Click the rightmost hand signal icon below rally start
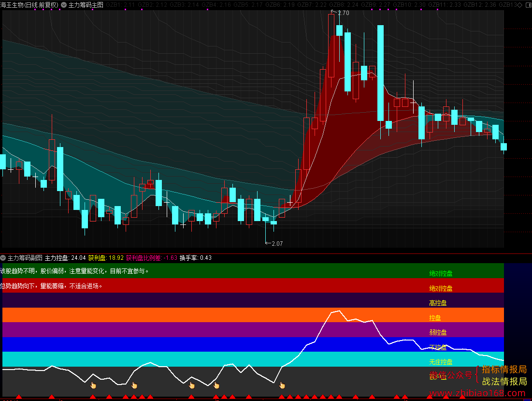The width and height of the screenshot is (532, 401). pyautogui.click(x=282, y=386)
